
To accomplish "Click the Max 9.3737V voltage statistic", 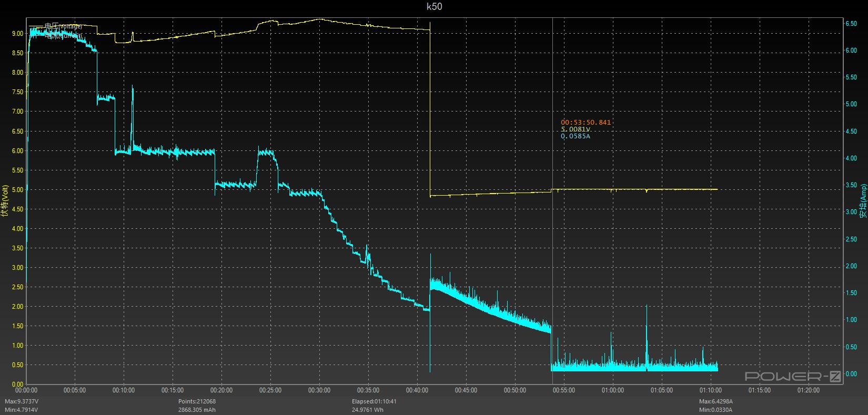I will coord(22,401).
